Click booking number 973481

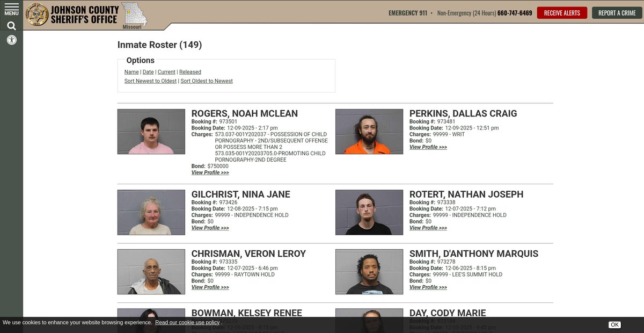[x=446, y=122]
